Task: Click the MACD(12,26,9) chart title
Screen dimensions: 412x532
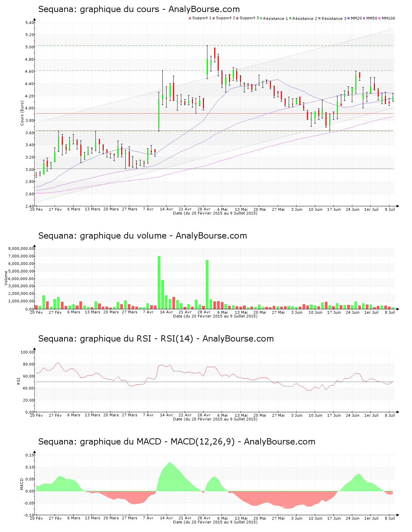Action: point(177,442)
